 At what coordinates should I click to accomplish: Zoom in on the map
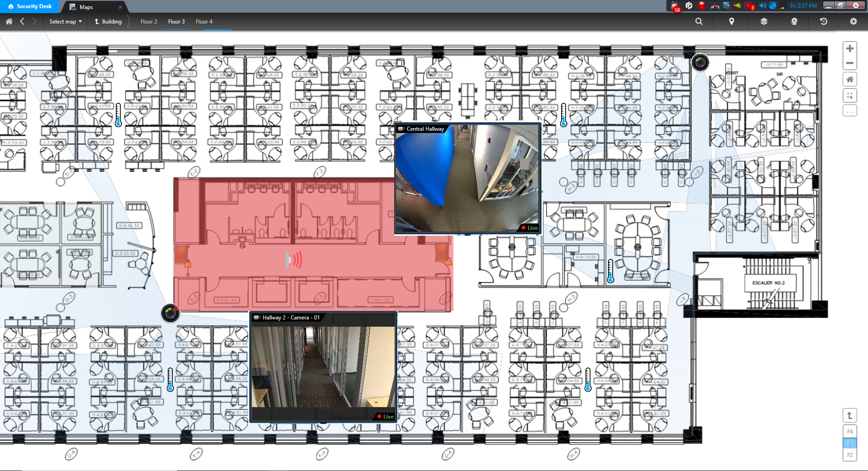850,48
